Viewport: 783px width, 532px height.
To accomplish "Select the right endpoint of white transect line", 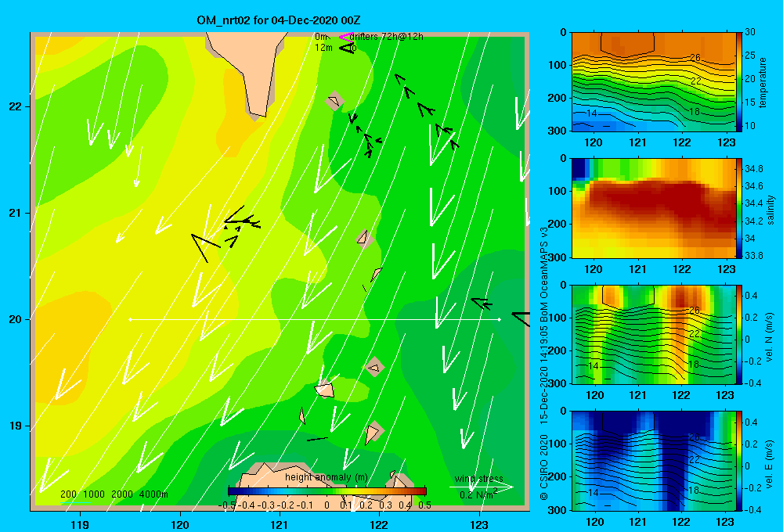I will (499, 319).
